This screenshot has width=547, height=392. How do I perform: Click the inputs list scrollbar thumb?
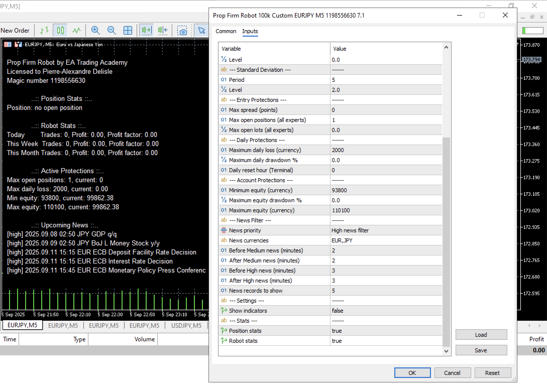point(446,242)
